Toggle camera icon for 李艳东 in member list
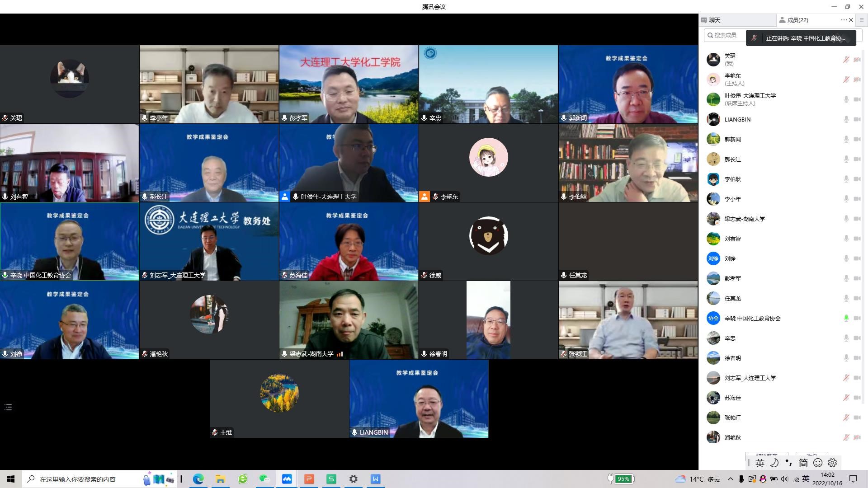868x488 pixels. (x=857, y=80)
